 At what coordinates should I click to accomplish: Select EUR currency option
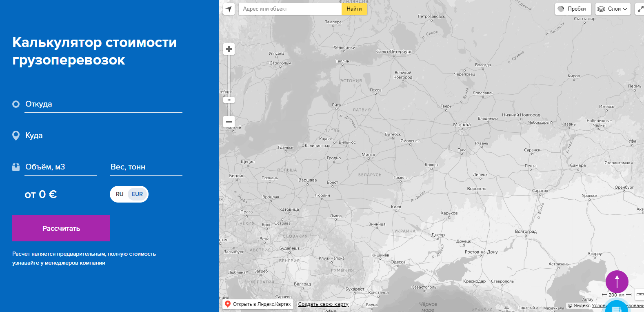pyautogui.click(x=137, y=194)
